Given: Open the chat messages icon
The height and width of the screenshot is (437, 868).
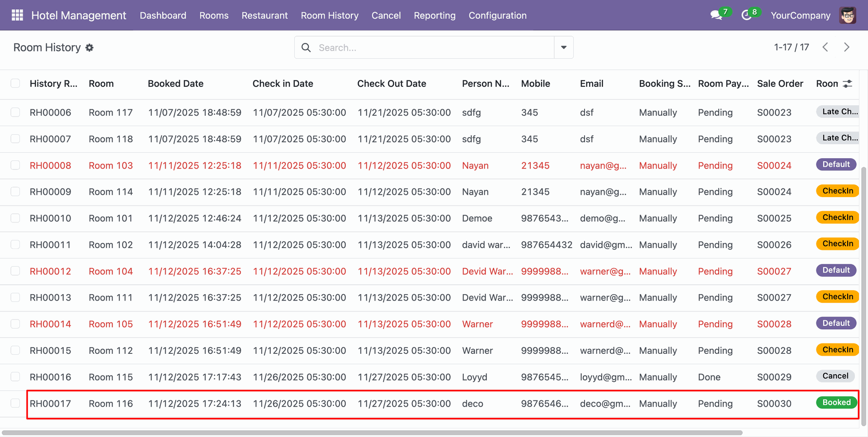Looking at the screenshot, I should tap(716, 15).
